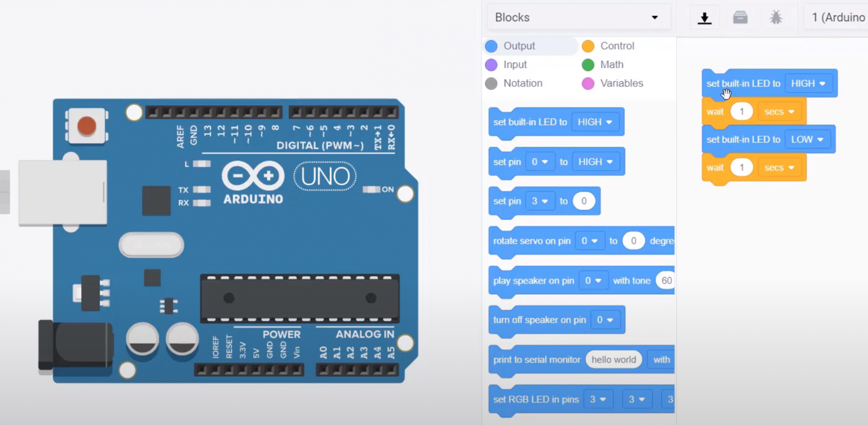Select the gray Notation category circle

[x=491, y=83]
